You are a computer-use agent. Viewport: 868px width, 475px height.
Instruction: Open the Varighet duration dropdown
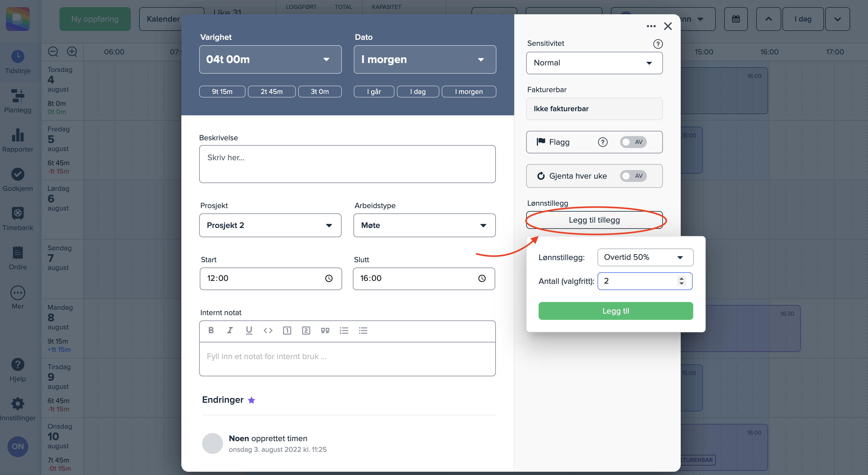click(x=270, y=59)
